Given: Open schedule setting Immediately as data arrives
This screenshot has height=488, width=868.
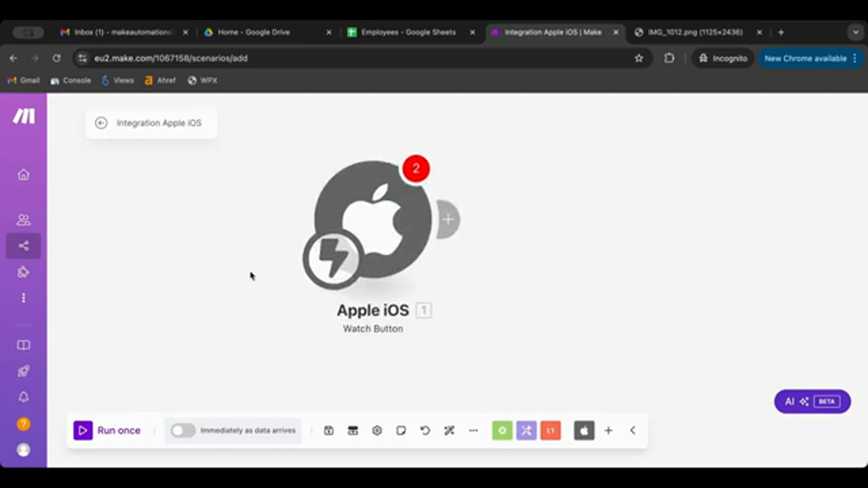Looking at the screenshot, I should 248,430.
